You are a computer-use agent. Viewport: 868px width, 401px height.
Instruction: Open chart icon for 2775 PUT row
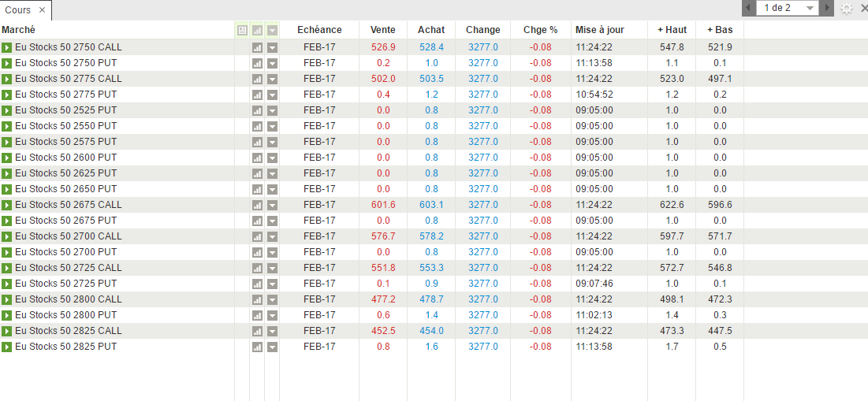(x=257, y=95)
